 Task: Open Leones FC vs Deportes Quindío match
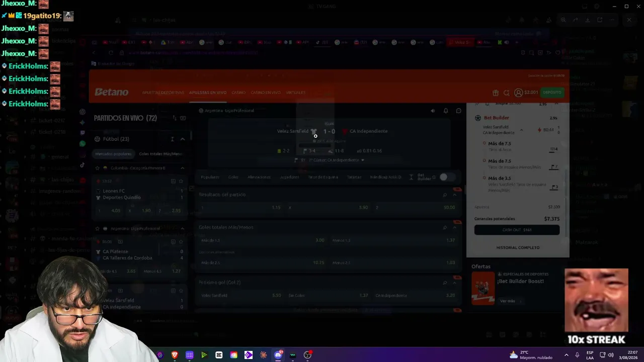(138, 194)
